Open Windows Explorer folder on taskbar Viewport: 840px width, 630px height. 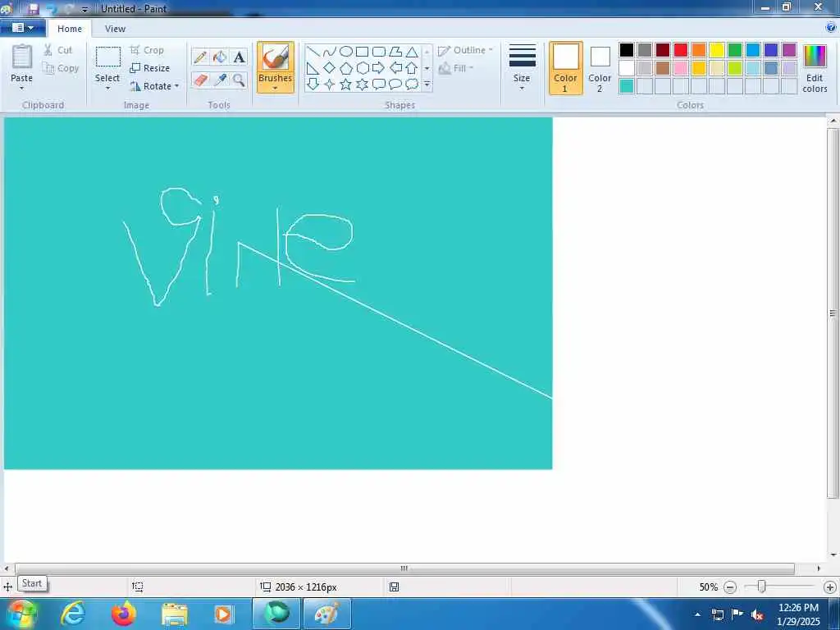[175, 614]
